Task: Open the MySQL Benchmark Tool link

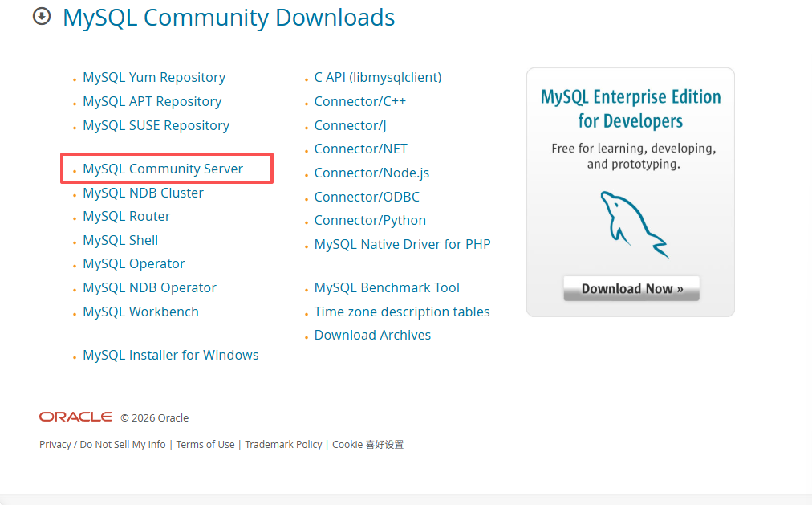Action: point(387,287)
